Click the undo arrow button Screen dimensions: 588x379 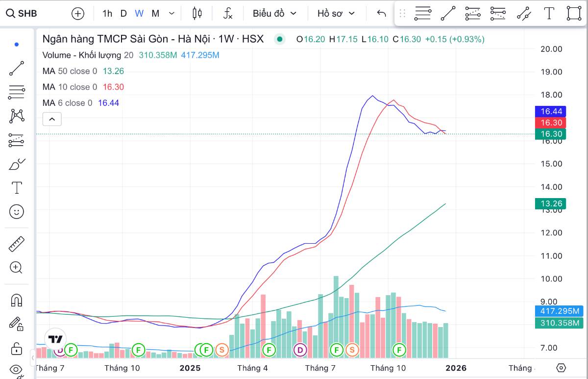[x=382, y=14]
